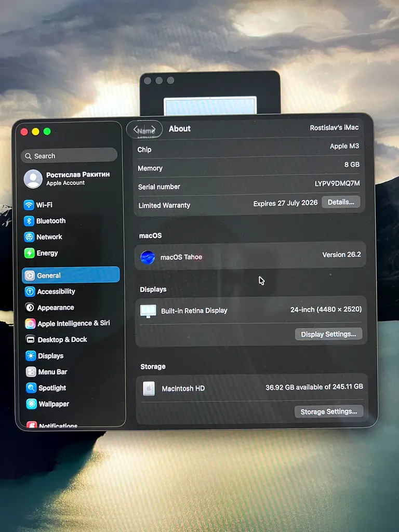Screen dimensions: 399x532
Task: Click the Apple Account avatar
Action: (x=33, y=179)
